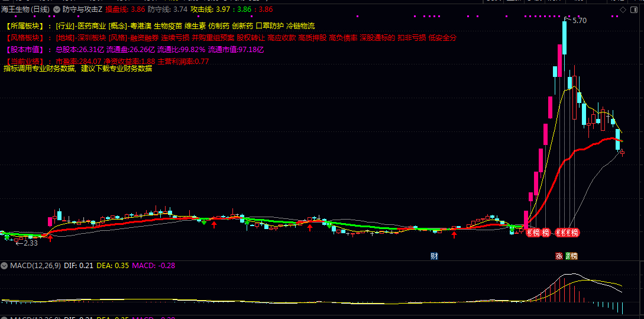
Task: Click the 2.33 low price label
Action: 30,243
